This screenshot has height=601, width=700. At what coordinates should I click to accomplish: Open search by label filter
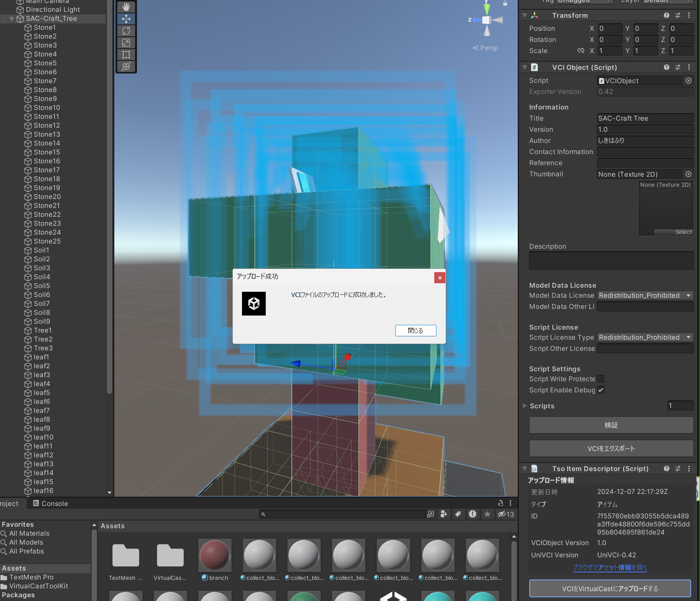point(458,514)
